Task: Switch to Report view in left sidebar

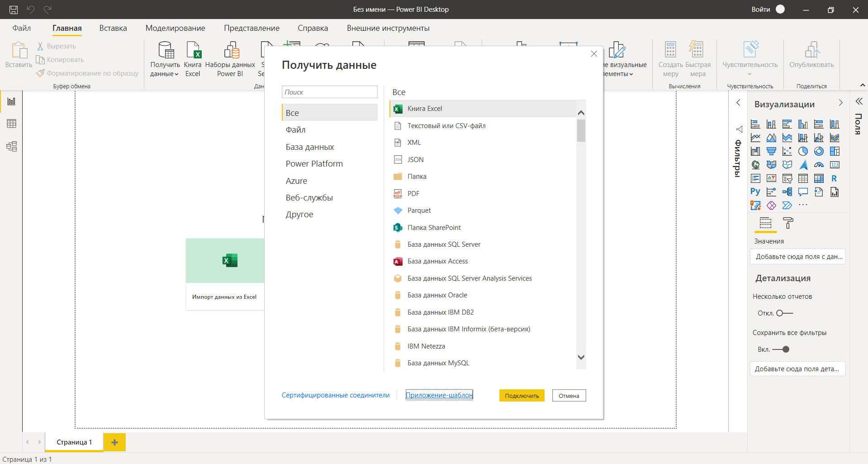Action: [x=11, y=101]
